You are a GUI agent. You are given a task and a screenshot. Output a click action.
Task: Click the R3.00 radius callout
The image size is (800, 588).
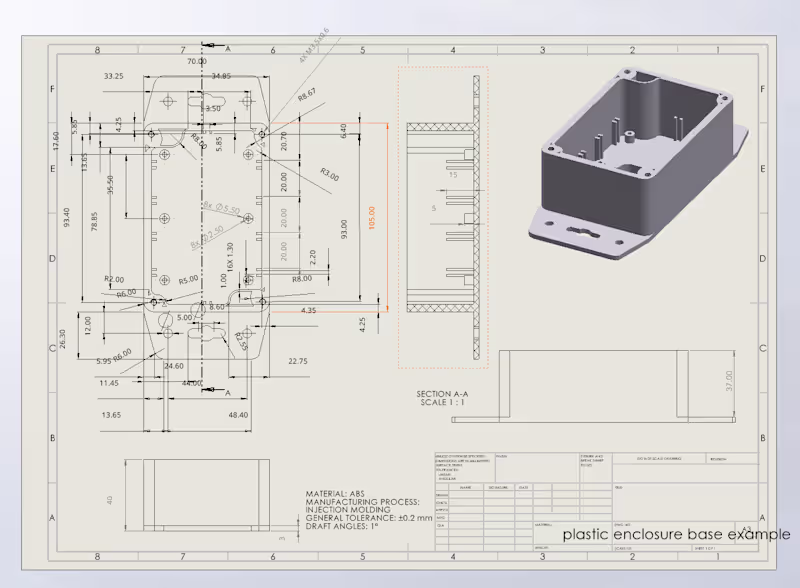point(330,175)
